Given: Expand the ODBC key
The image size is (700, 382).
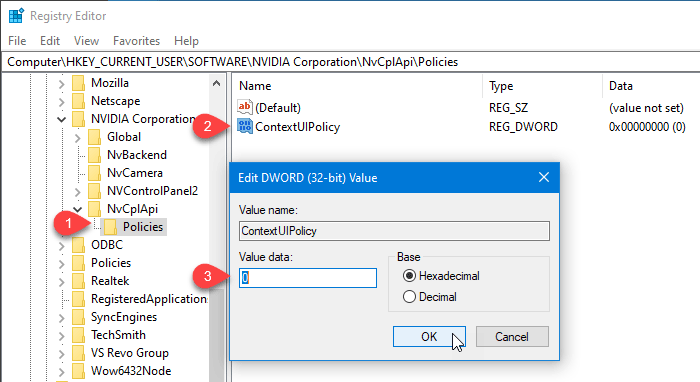Looking at the screenshot, I should [x=62, y=246].
